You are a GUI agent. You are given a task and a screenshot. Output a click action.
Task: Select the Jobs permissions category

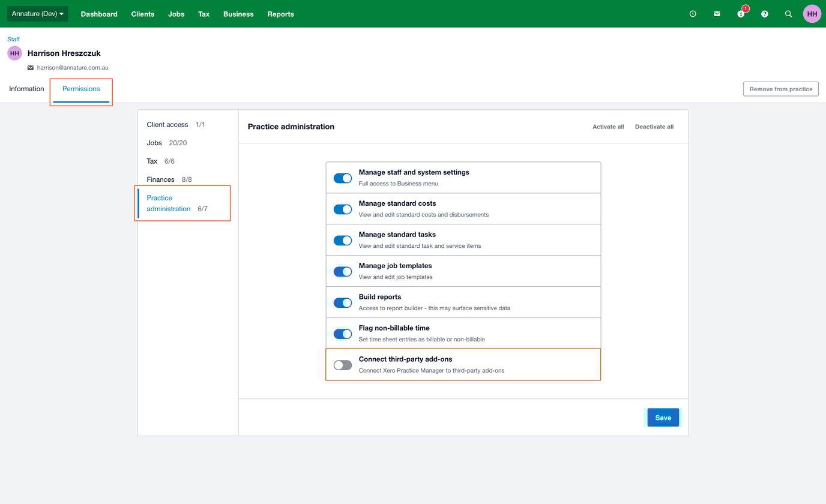pos(154,143)
